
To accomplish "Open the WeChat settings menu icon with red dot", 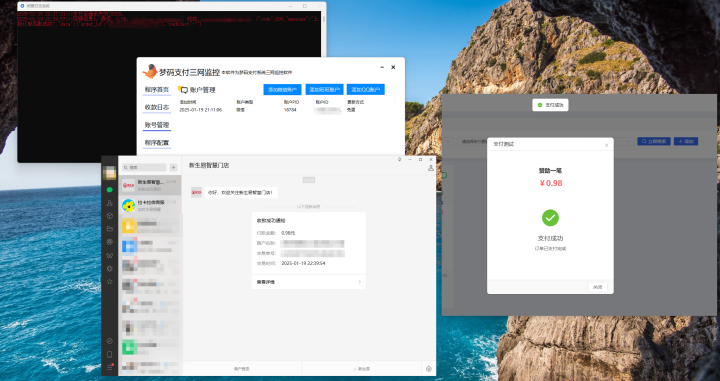I will click(x=109, y=368).
